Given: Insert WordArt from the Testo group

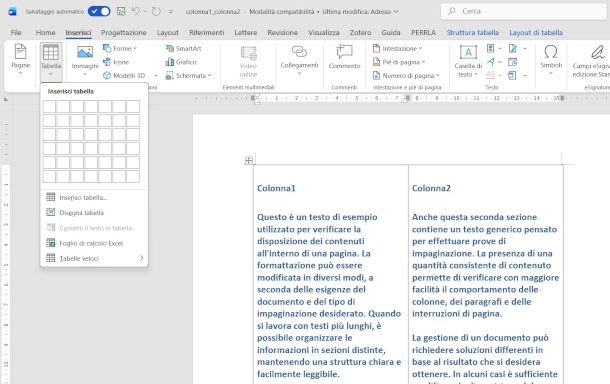Looking at the screenshot, I should tap(491, 62).
